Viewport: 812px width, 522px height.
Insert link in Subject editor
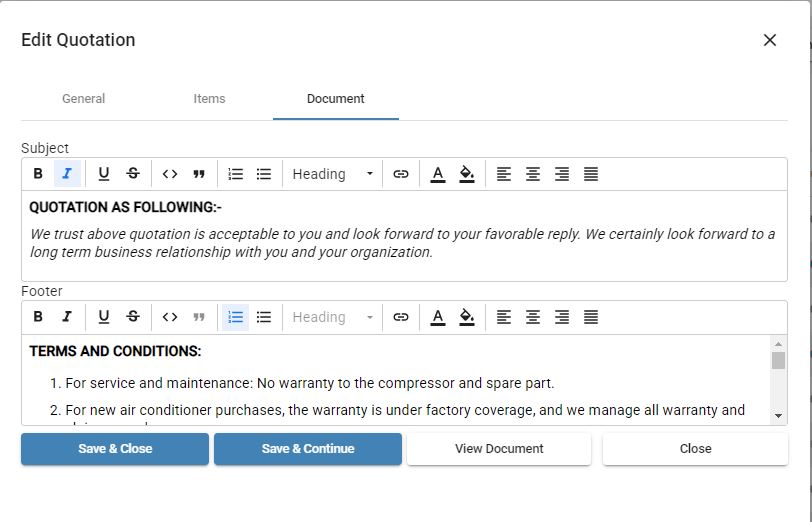(x=401, y=174)
